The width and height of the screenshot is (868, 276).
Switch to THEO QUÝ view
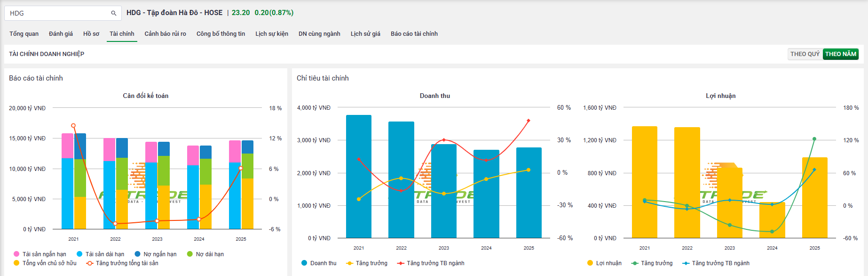[805, 54]
